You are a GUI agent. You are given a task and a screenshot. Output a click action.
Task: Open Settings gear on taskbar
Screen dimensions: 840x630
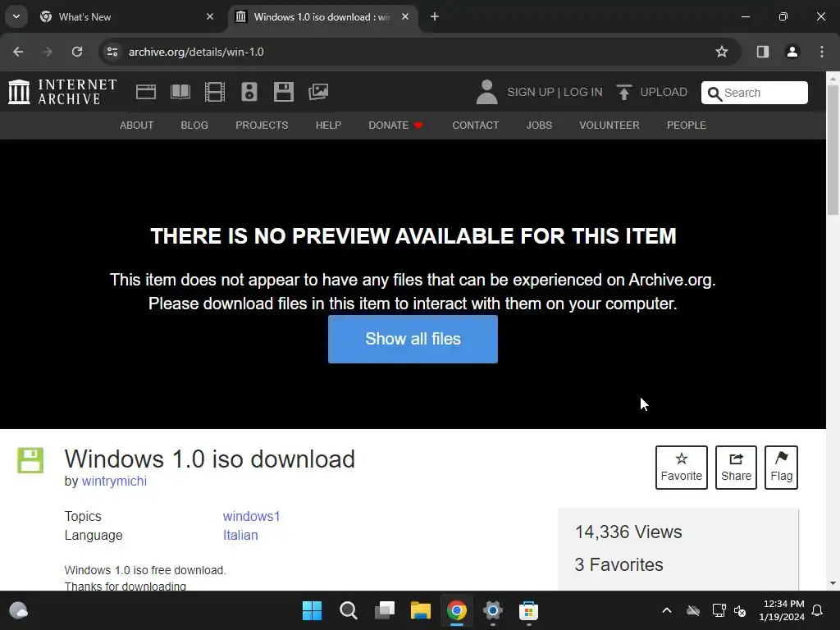pyautogui.click(x=492, y=610)
